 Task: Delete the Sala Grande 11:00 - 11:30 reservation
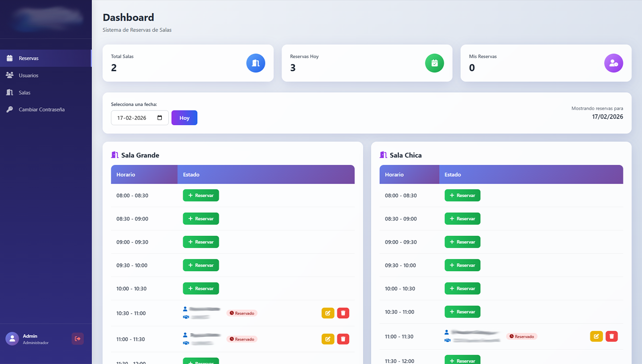coord(343,339)
